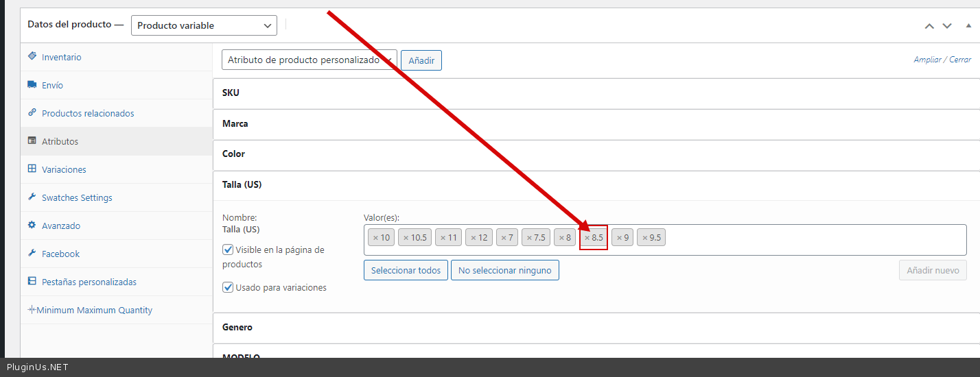The image size is (980, 377).
Task: Click the Ampliar link
Action: coord(927,60)
